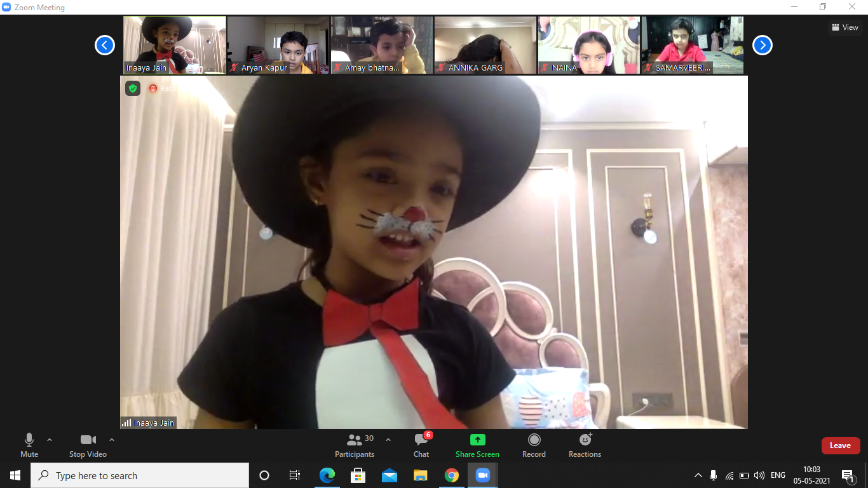Image resolution: width=868 pixels, height=488 pixels.
Task: Open the Chat panel
Action: 421,445
